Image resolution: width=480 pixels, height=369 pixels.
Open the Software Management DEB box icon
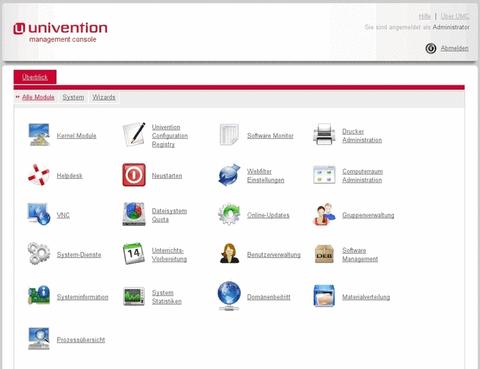click(324, 254)
